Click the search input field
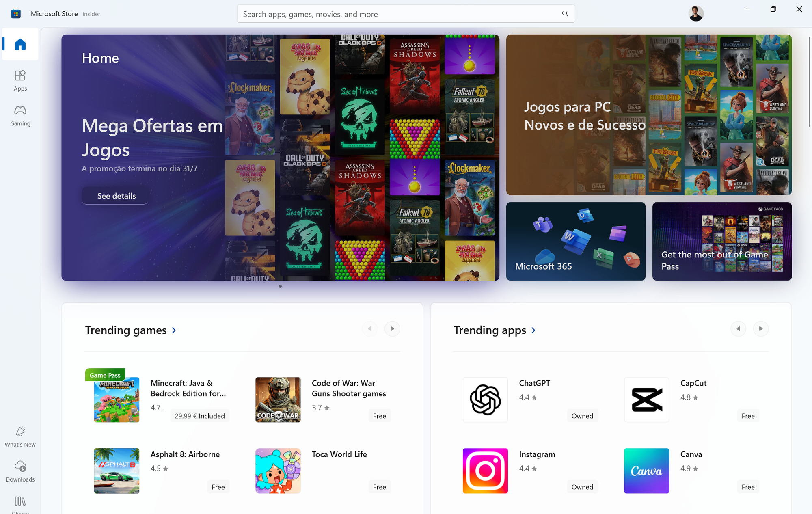Viewport: 812px width, 514px height. (406, 14)
